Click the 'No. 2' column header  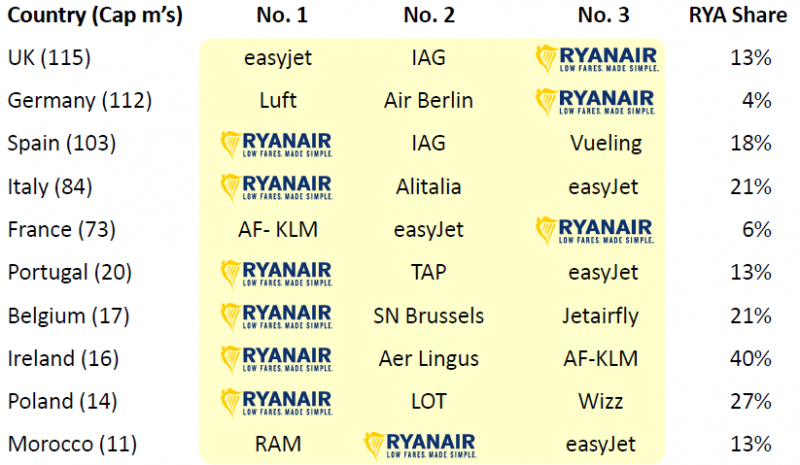pos(429,15)
